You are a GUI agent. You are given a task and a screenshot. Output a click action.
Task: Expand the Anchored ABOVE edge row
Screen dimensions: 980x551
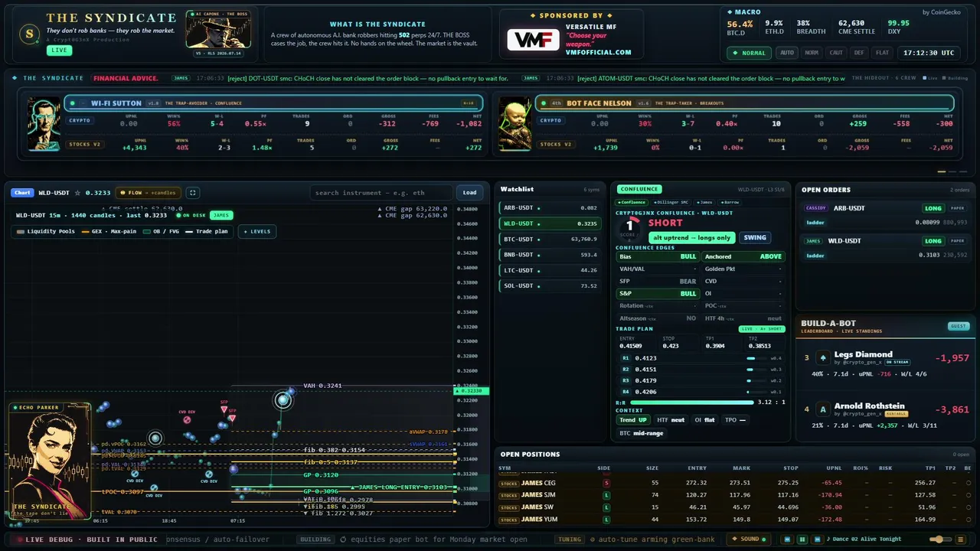[743, 256]
